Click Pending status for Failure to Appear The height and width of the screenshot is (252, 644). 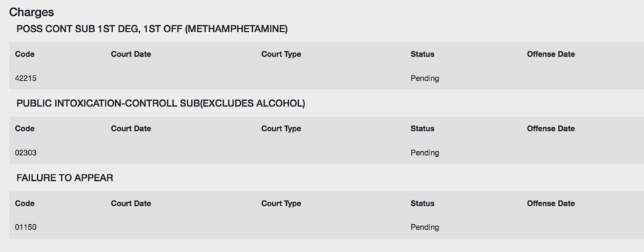(425, 227)
